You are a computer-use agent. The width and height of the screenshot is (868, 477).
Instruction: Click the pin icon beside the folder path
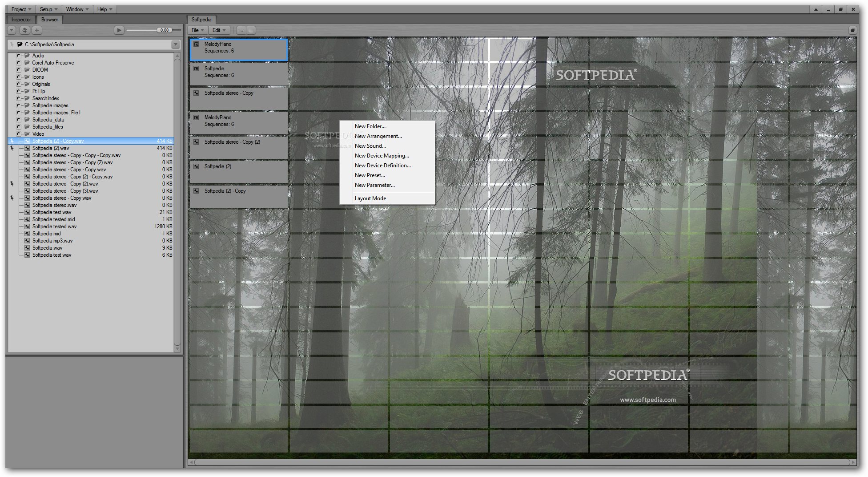[x=12, y=44]
